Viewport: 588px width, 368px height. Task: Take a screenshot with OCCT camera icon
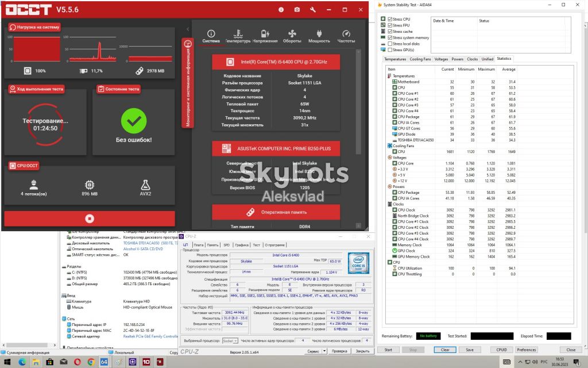click(x=297, y=10)
